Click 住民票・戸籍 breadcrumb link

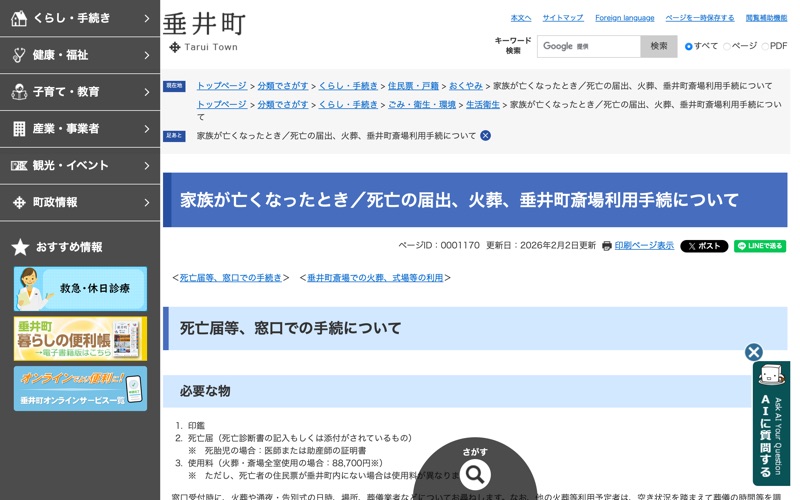coord(413,86)
